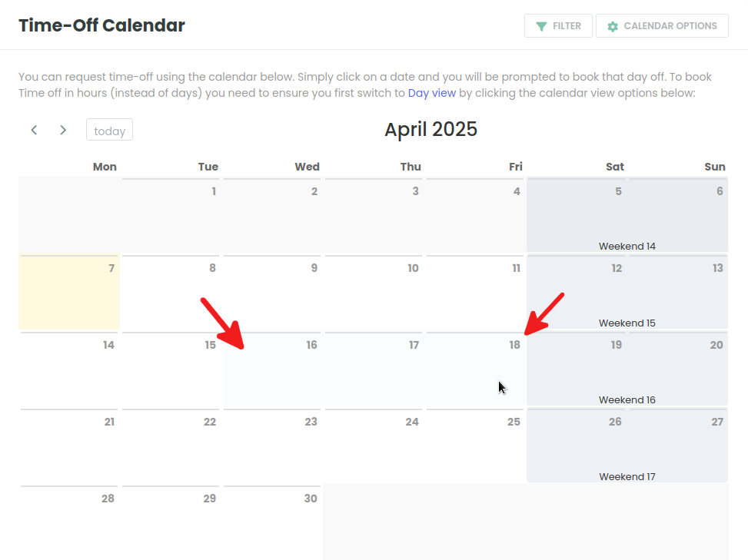Click the April 1 day cell
Viewport: 748px width, 560px height.
171,215
